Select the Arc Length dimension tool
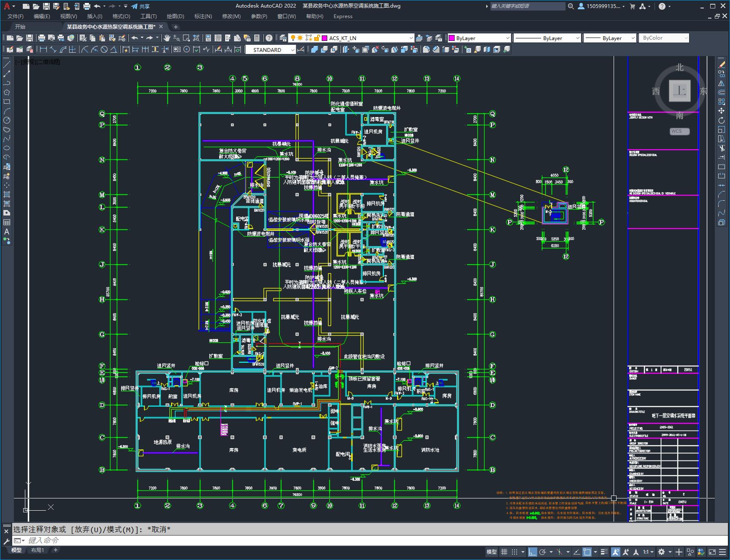 [63, 50]
